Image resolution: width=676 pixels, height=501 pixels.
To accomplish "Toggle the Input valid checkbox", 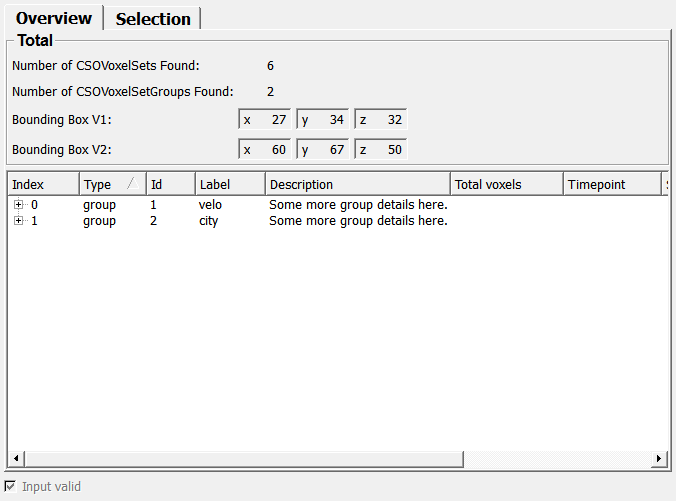I will pyautogui.click(x=11, y=486).
